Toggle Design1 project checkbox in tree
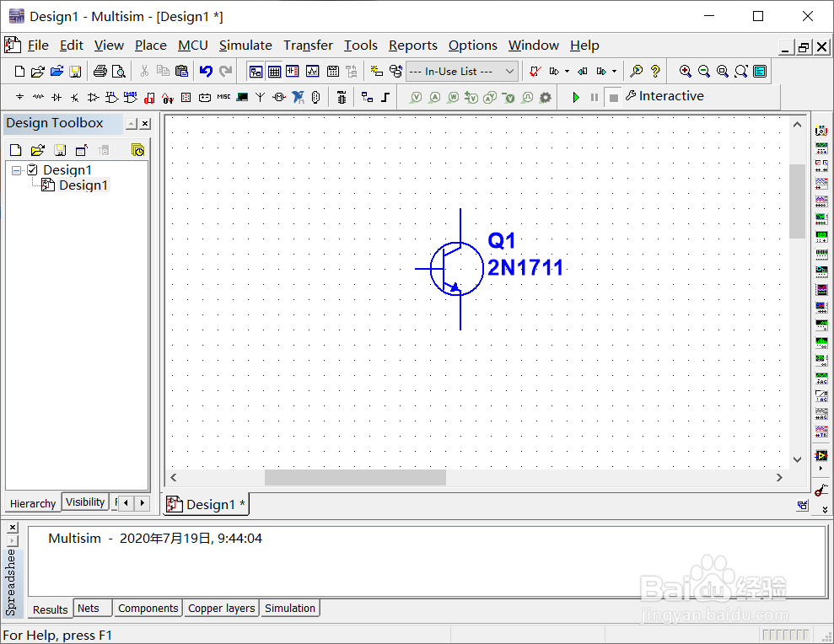834x644 pixels. tap(32, 169)
